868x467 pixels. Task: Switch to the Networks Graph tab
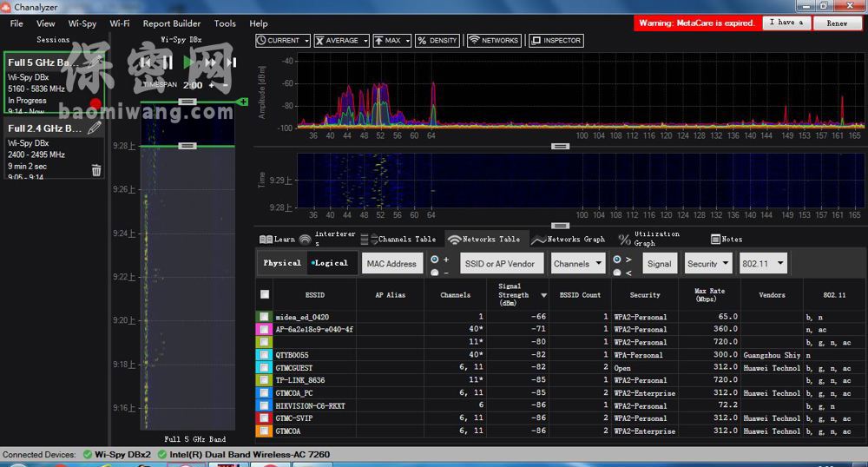point(568,239)
